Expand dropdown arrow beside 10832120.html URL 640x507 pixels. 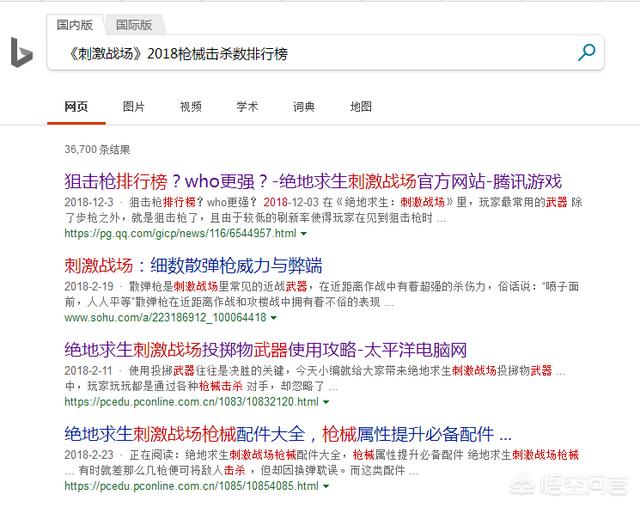326,402
